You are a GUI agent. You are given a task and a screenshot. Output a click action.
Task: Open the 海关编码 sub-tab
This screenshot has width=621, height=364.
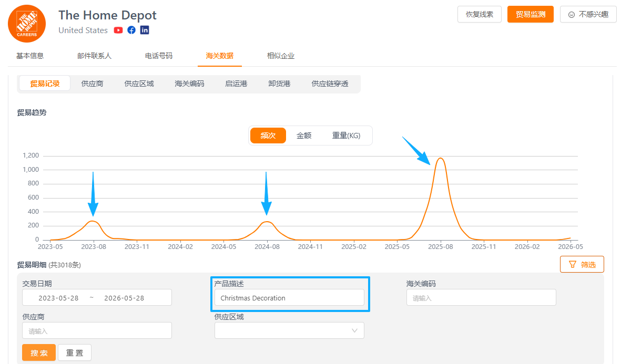(189, 84)
